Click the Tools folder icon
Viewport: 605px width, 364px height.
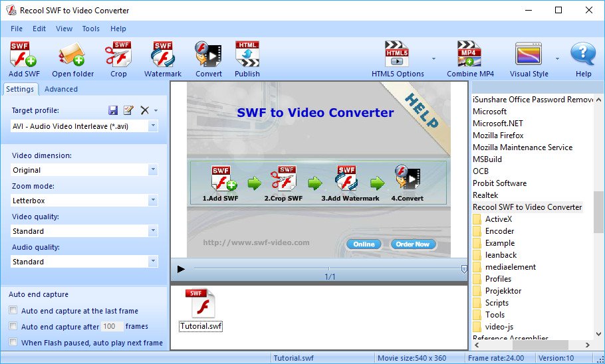tap(477, 315)
